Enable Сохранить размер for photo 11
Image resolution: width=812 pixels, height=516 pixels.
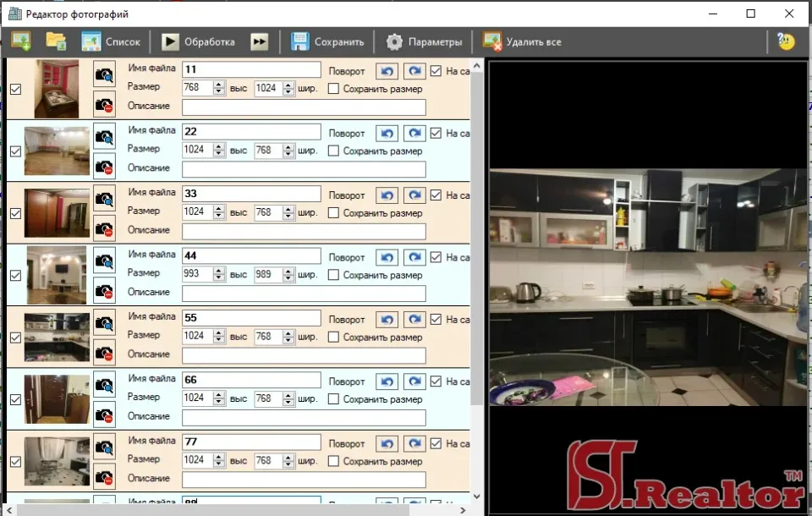point(333,89)
